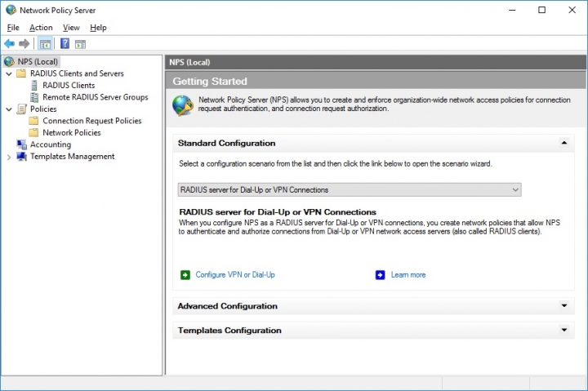588x391 pixels.
Task: Click the RADIUS Clients and Servers folder icon
Action: [x=21, y=73]
